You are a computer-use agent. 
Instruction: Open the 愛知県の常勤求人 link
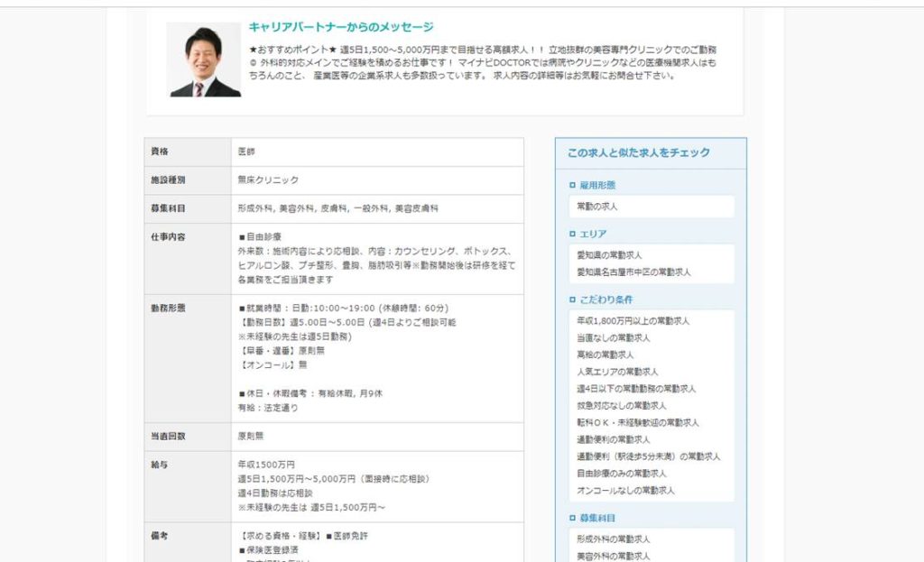coord(609,255)
